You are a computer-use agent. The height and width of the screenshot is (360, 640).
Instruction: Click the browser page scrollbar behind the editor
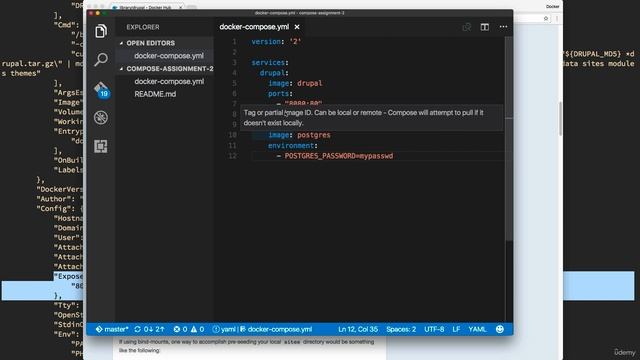coord(560,119)
